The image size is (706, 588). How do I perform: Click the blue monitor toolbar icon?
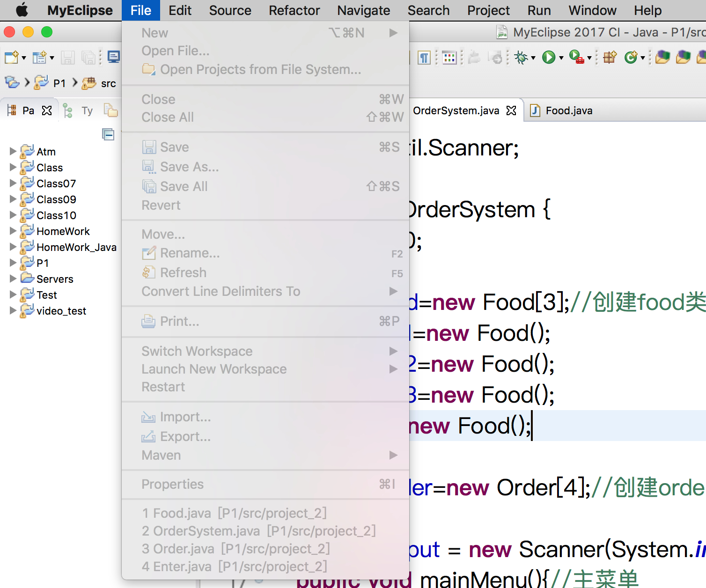pyautogui.click(x=113, y=57)
